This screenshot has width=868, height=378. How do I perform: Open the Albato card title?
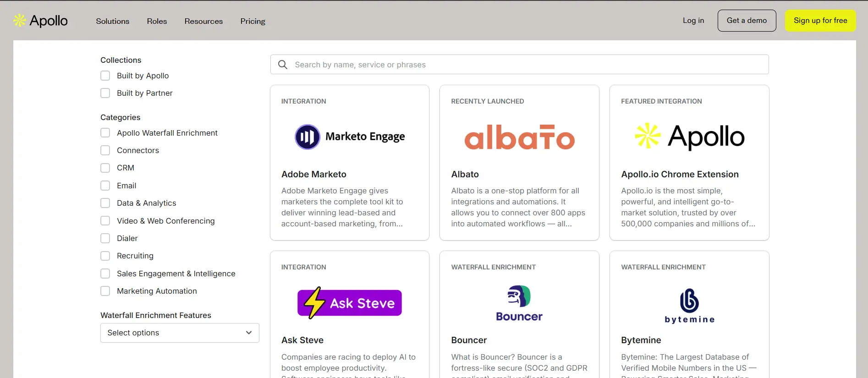[x=465, y=174]
